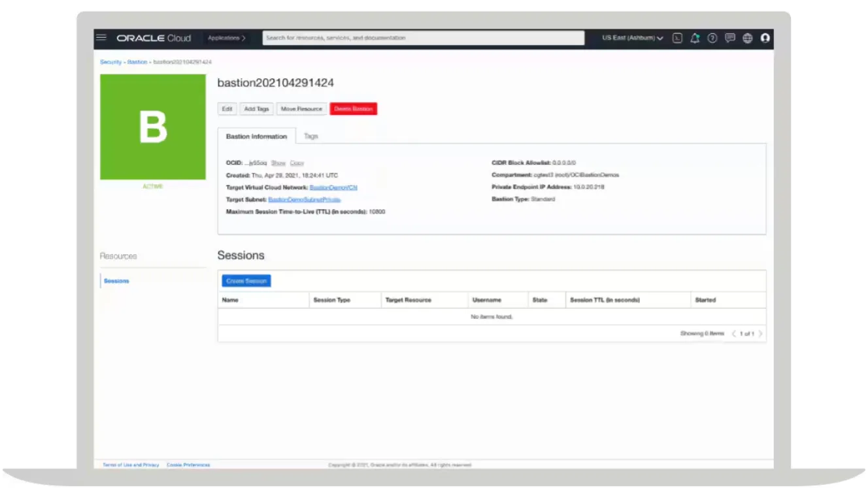The image size is (868, 488).
Task: Click the 'Showing 0 Items' text
Action: pos(702,334)
